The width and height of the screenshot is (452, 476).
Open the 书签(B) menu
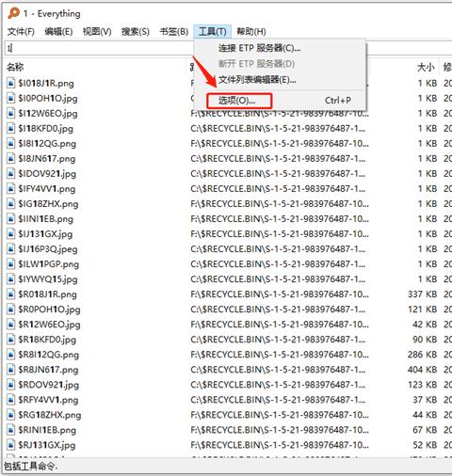point(174,31)
